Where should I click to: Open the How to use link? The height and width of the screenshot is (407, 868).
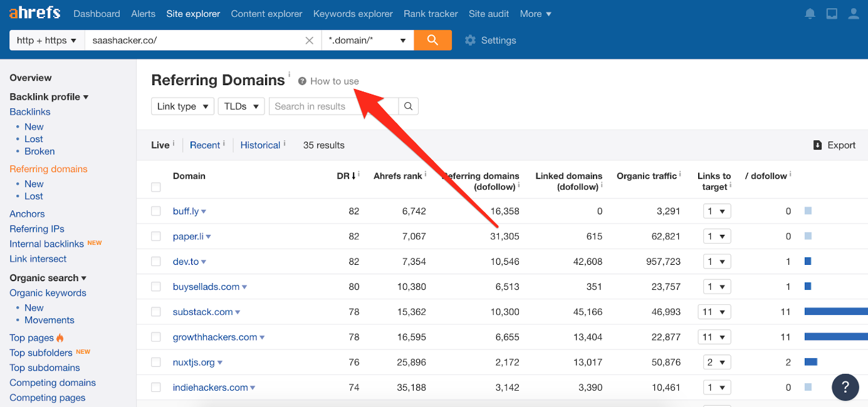pos(335,81)
